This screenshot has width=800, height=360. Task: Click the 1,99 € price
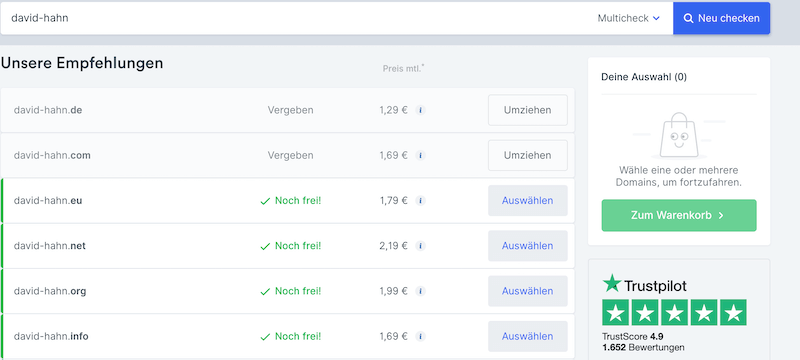tap(393, 291)
